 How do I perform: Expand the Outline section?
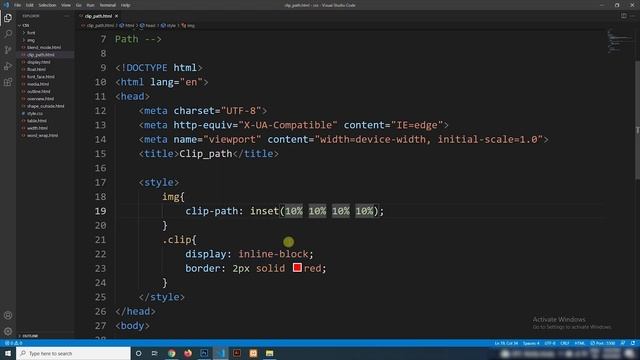click(x=29, y=336)
